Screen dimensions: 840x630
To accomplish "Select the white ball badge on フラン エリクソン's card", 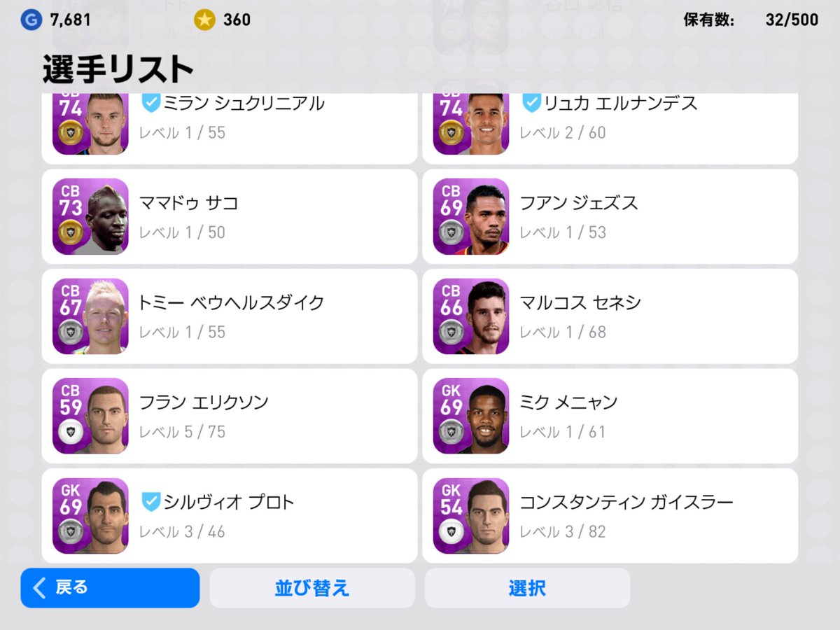I will click(x=71, y=431).
